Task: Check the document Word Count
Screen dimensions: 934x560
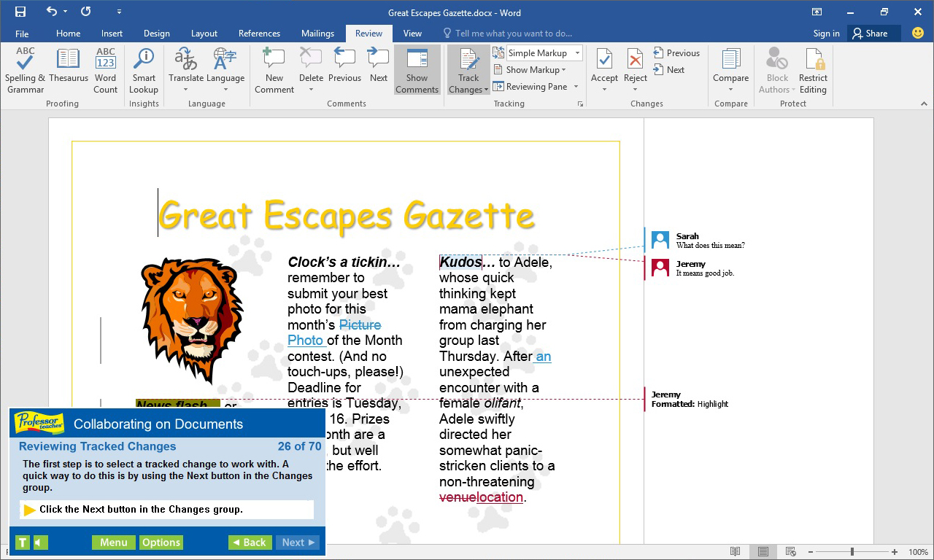Action: pyautogui.click(x=105, y=69)
